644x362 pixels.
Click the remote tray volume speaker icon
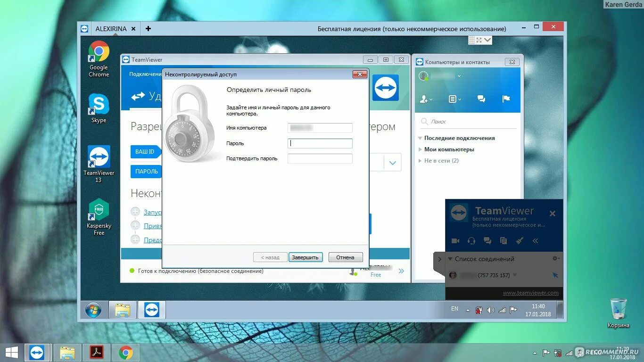(x=490, y=310)
